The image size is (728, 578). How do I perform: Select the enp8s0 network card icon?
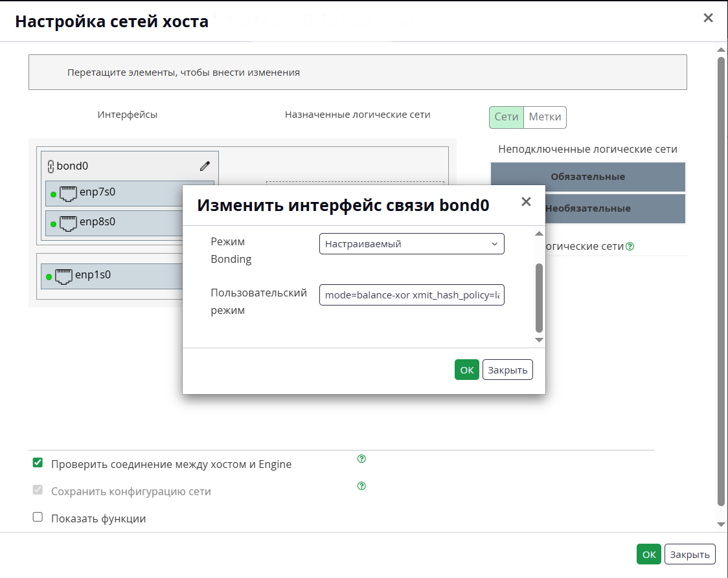click(68, 223)
